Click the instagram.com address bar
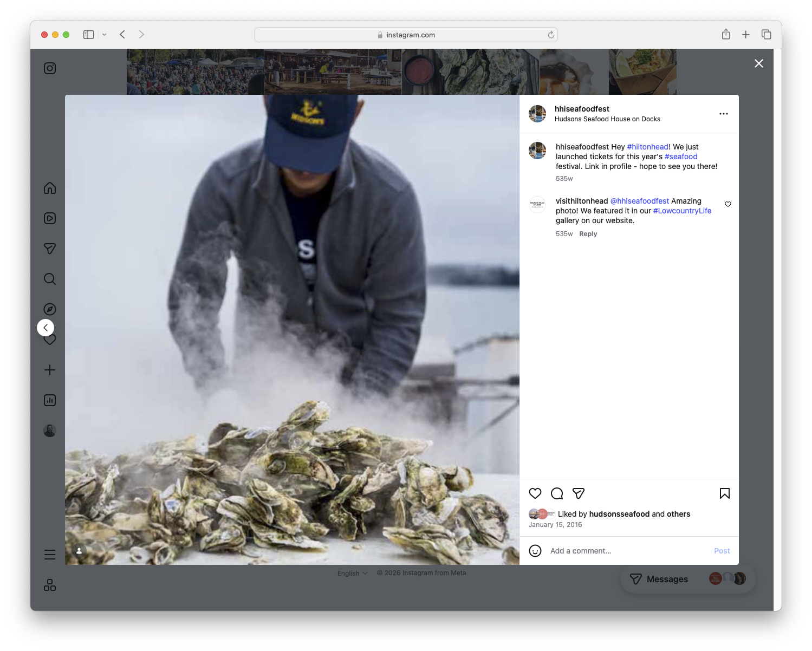This screenshot has height=651, width=812. [x=406, y=35]
